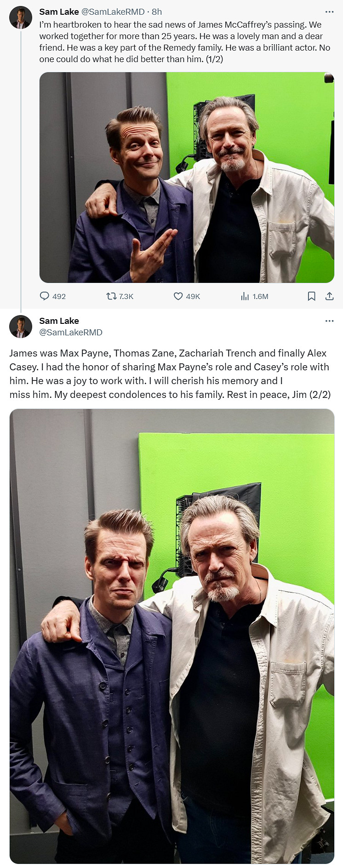This screenshot has width=343, height=868.
Task: Open the second tweet's frowning photo
Action: [x=172, y=636]
